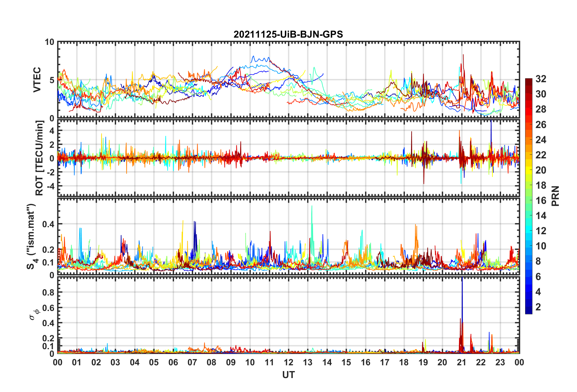Click sigma phi axis tick 0.8

click(x=49, y=292)
